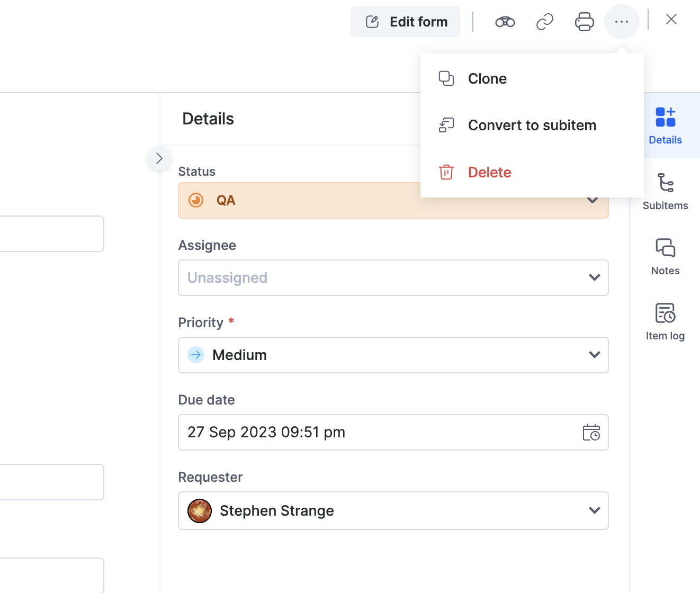
Task: Close the item panel with X
Action: point(671,19)
